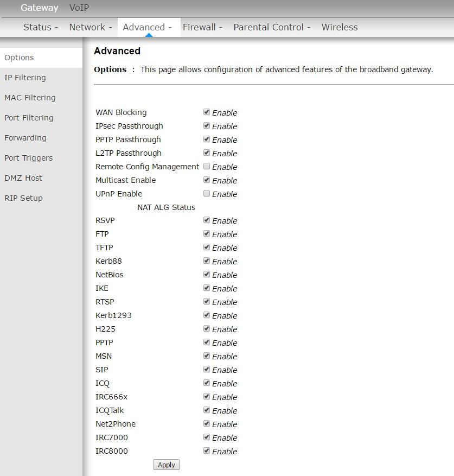Image resolution: width=454 pixels, height=476 pixels.
Task: Uncheck IPsec Passthrough Enable checkbox
Action: tap(207, 126)
